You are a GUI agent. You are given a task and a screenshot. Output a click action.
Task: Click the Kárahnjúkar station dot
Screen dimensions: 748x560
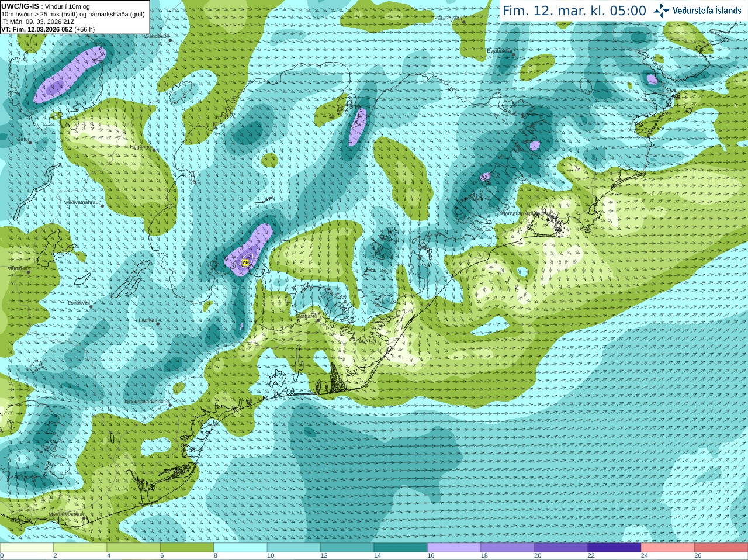[465, 22]
